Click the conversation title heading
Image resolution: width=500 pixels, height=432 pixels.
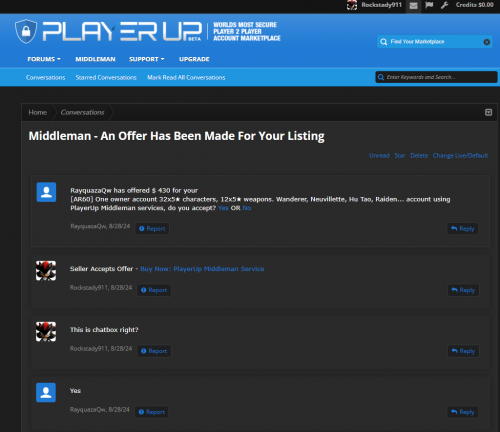[x=176, y=136]
